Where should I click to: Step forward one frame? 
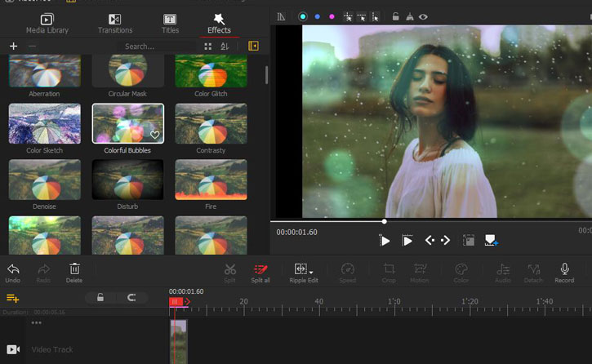click(x=446, y=240)
